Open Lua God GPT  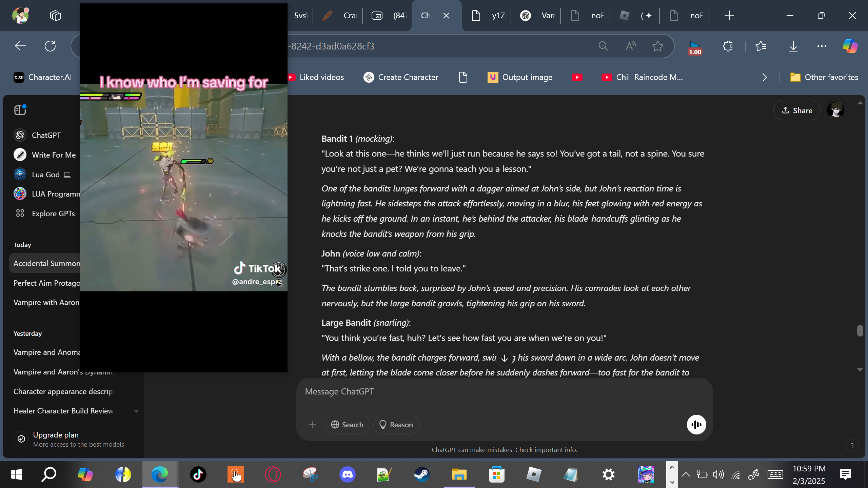tap(45, 175)
